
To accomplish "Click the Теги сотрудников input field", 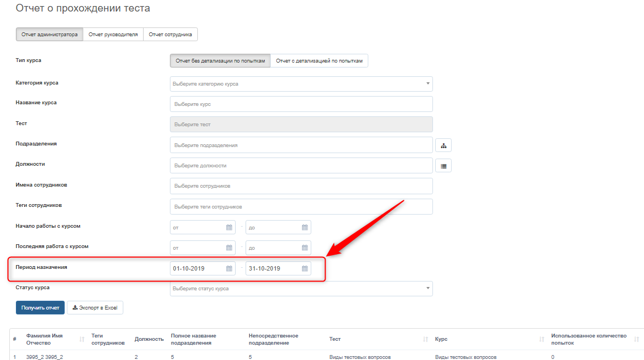I will (x=301, y=207).
